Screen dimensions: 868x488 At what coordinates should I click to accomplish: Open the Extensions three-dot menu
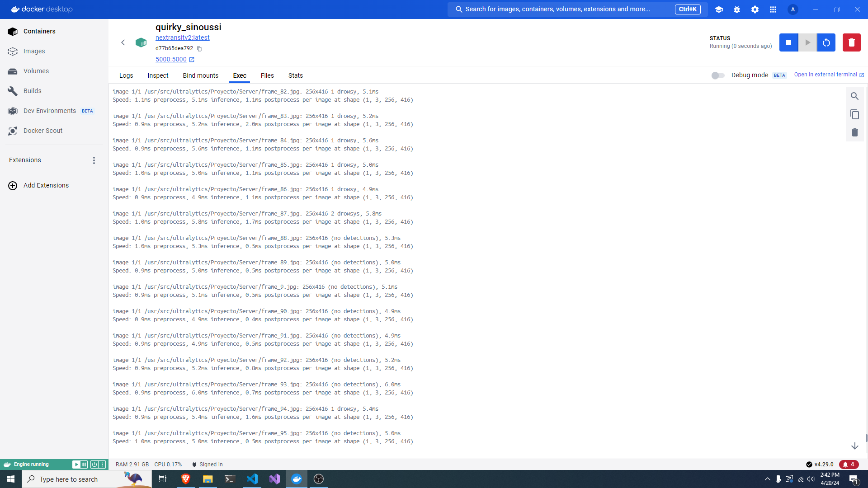point(94,160)
